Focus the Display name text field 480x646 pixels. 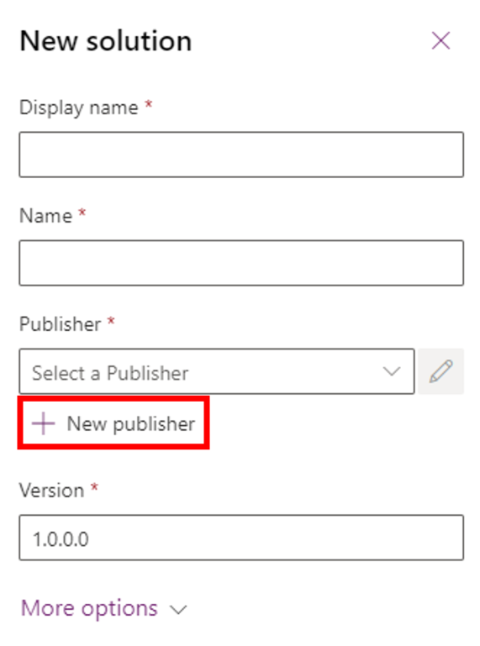(x=241, y=154)
